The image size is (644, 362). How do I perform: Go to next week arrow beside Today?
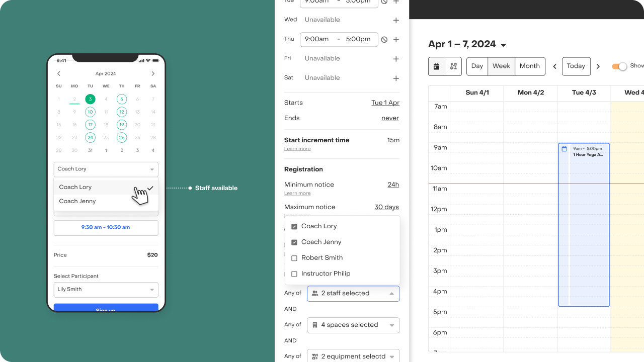(x=598, y=66)
